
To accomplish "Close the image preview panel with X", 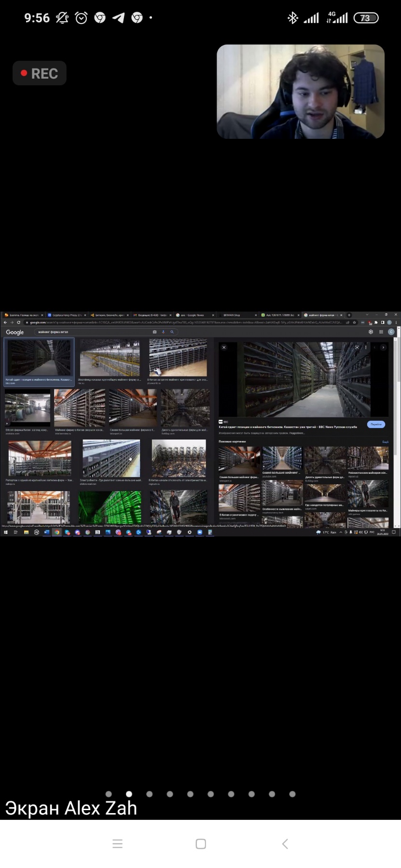I will (x=224, y=347).
